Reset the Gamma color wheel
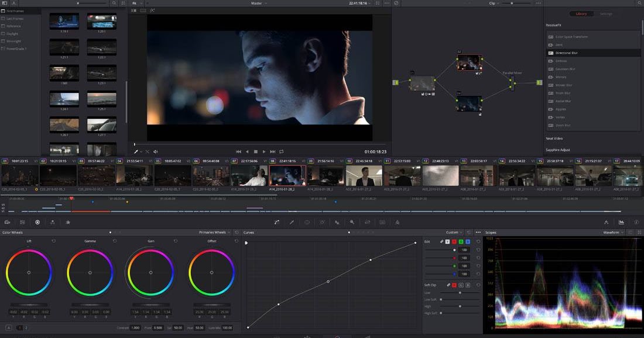The image size is (644, 338). (x=115, y=241)
